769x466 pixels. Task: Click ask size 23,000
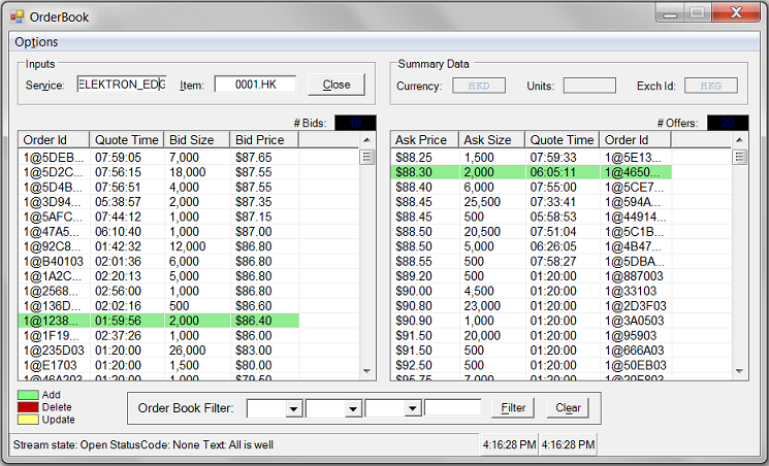tap(482, 306)
